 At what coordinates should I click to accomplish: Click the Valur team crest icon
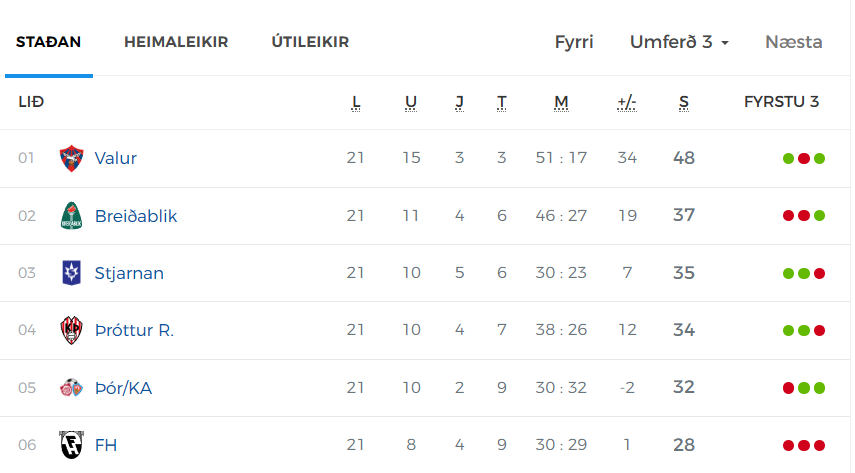click(71, 158)
